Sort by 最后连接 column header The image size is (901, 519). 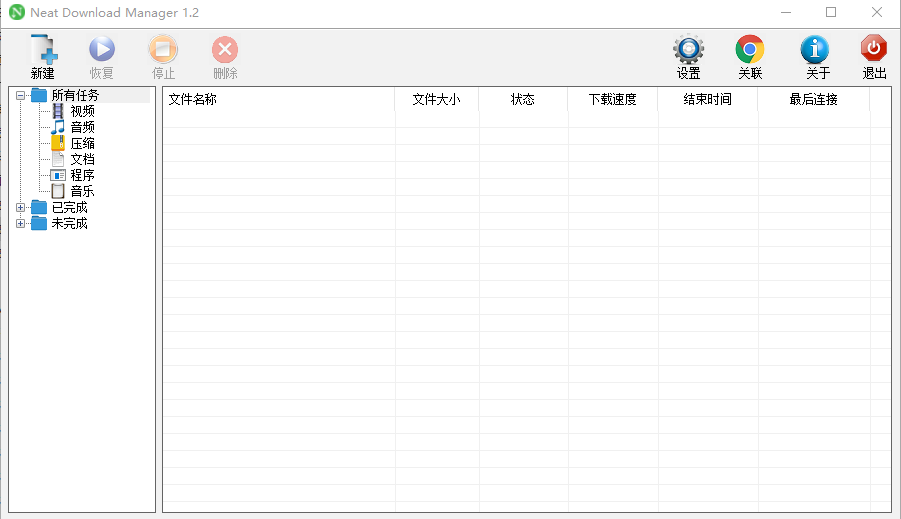point(814,99)
